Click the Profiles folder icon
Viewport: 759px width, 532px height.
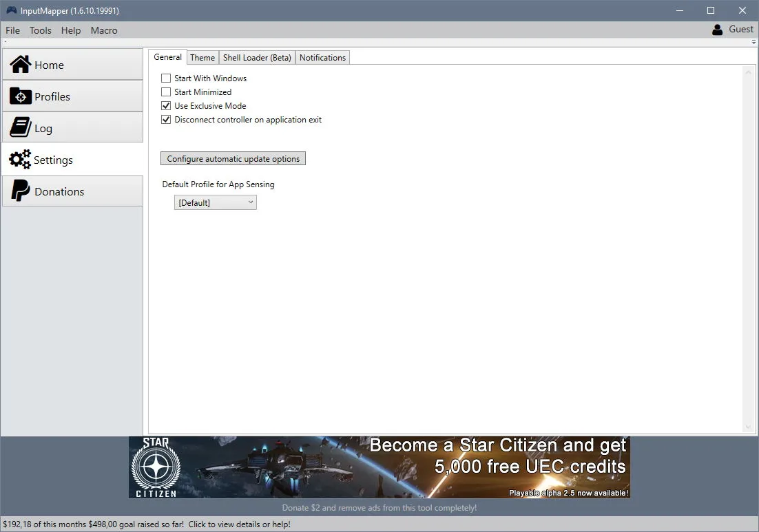pos(21,96)
